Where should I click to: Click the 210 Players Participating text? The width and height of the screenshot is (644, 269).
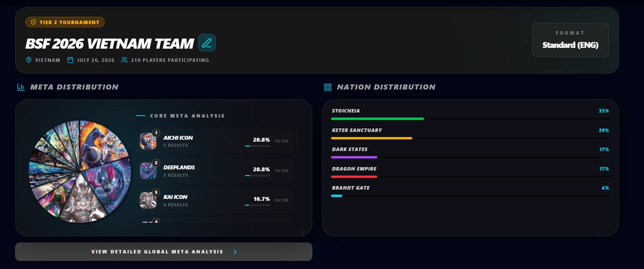click(170, 60)
